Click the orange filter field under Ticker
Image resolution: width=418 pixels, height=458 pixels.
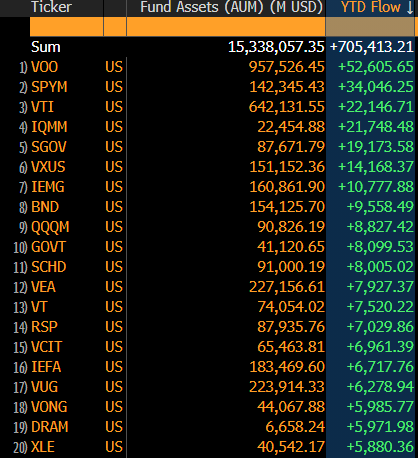tap(66, 27)
